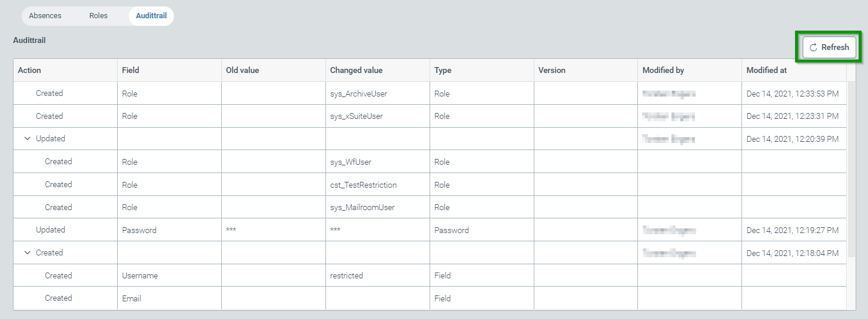Switch to the Absences tab
868x319 pixels.
coord(45,16)
